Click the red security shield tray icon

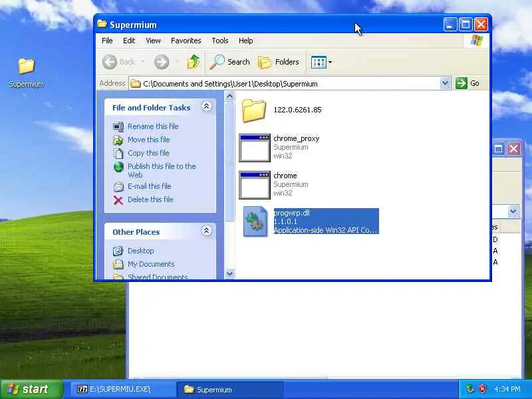point(482,389)
